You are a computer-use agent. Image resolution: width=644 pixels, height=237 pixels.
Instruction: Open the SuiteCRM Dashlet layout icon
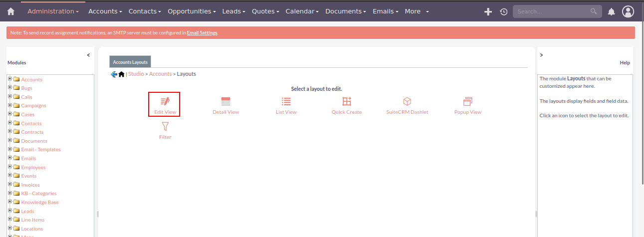(x=407, y=101)
